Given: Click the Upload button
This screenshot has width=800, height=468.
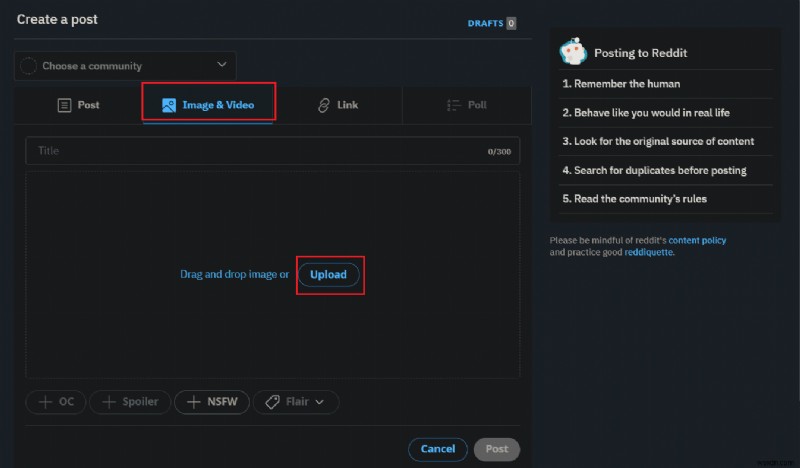Looking at the screenshot, I should (x=329, y=275).
